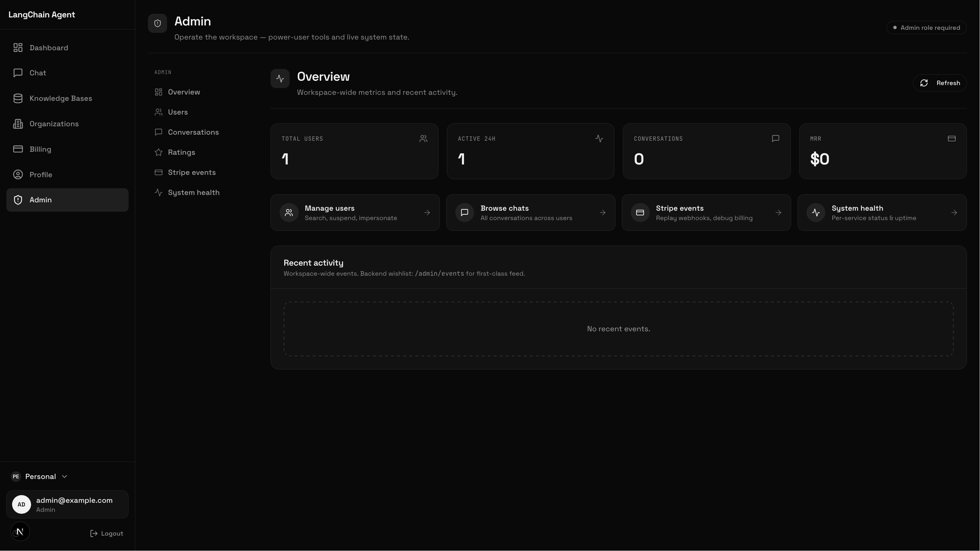This screenshot has height=551, width=980.
Task: Click the chat icon on Conversations card
Action: (776, 139)
